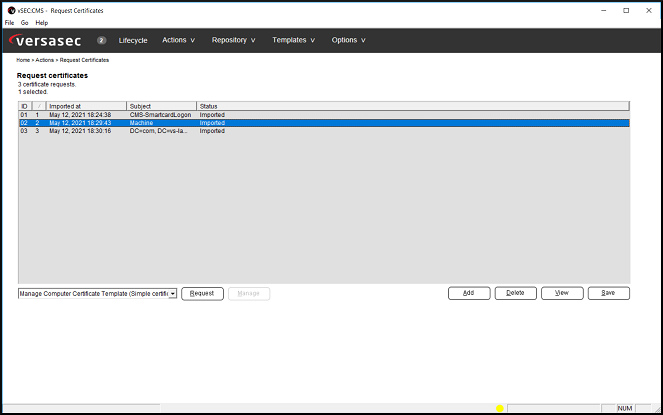Open the Go menu
This screenshot has width=663, height=415.
(x=24, y=22)
